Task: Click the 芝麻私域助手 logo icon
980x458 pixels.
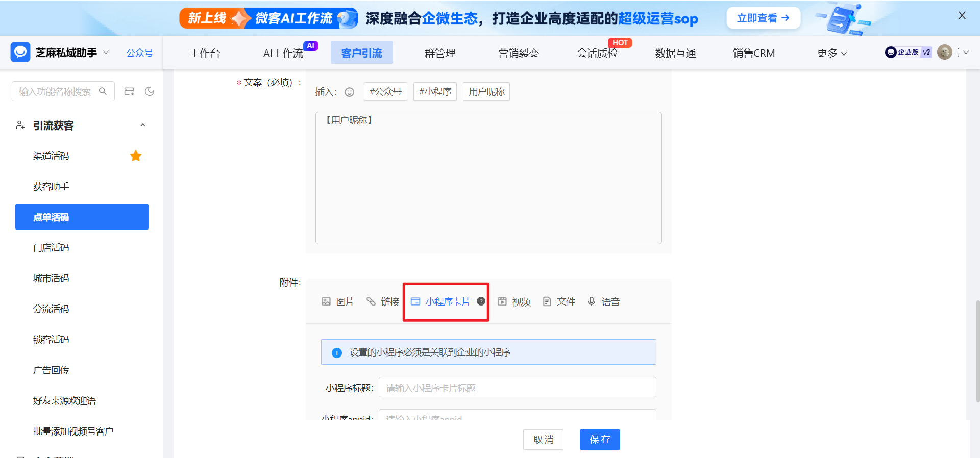Action: [x=20, y=52]
